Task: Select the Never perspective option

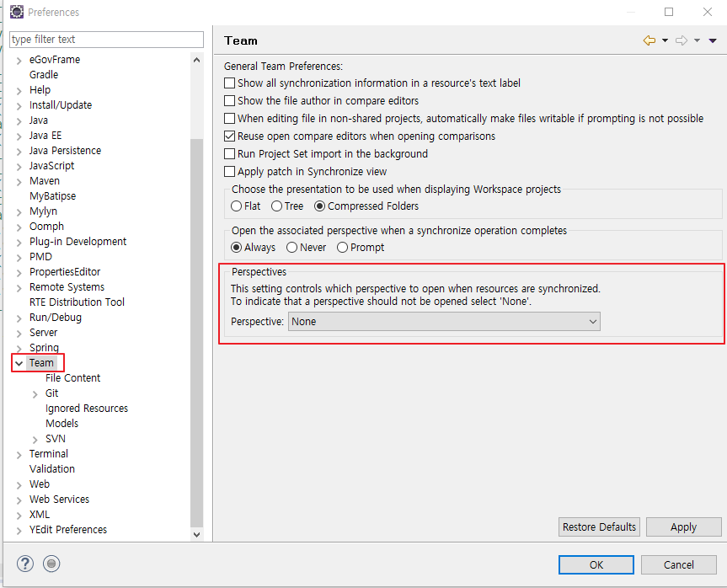Action: pos(291,247)
